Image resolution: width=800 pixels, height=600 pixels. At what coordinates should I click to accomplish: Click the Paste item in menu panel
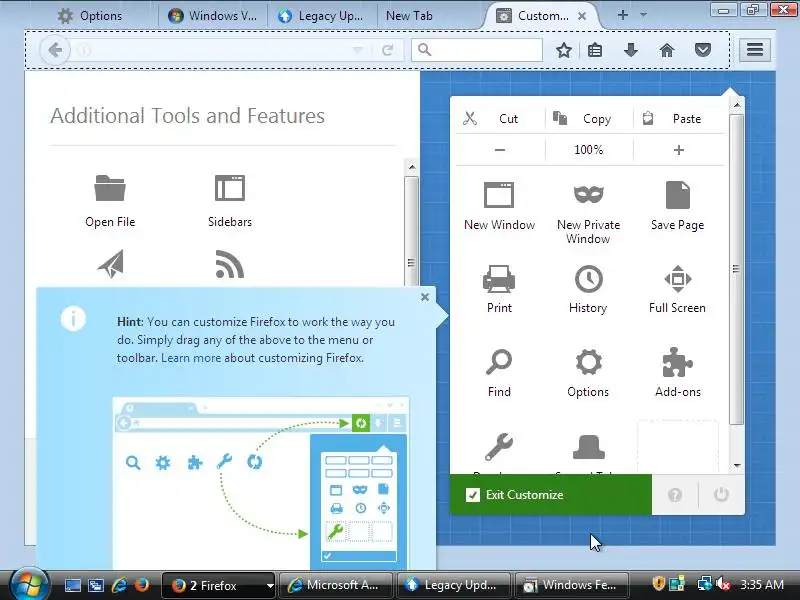pyautogui.click(x=679, y=119)
